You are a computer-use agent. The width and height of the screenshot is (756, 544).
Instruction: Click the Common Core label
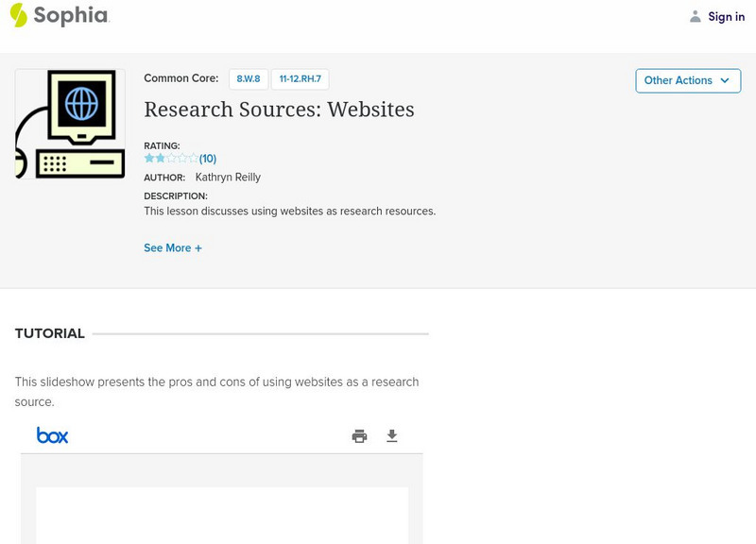coord(180,78)
